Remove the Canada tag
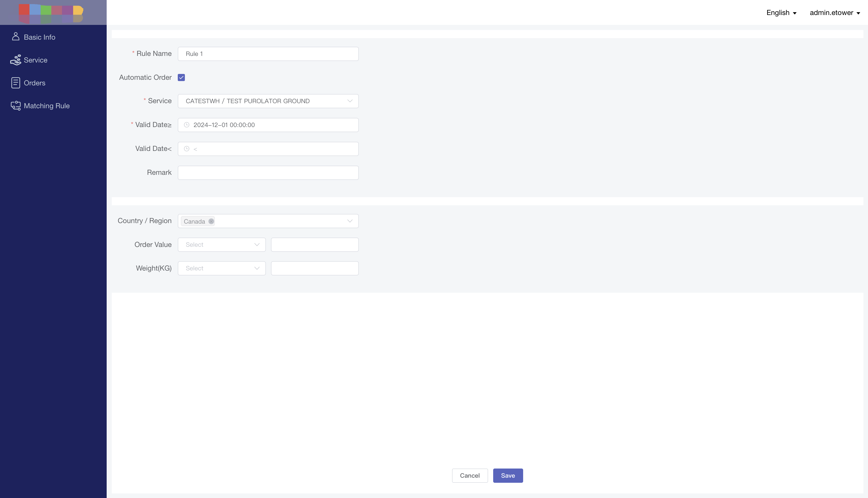The width and height of the screenshot is (868, 498). pyautogui.click(x=211, y=221)
